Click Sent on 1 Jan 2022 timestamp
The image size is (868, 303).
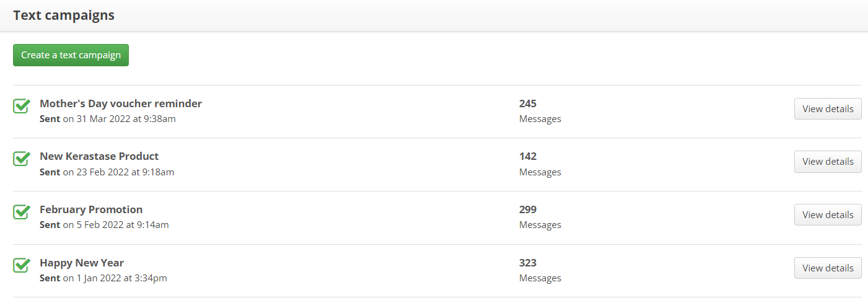(103, 278)
